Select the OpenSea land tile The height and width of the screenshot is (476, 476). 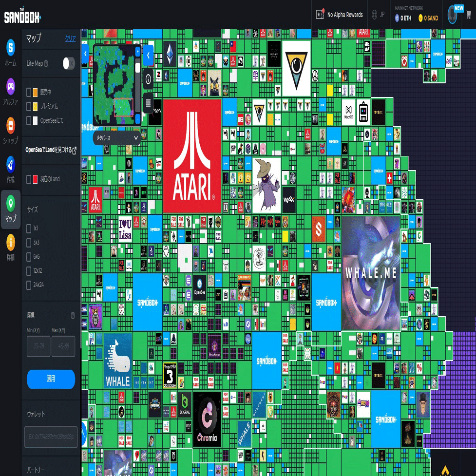(x=199, y=287)
